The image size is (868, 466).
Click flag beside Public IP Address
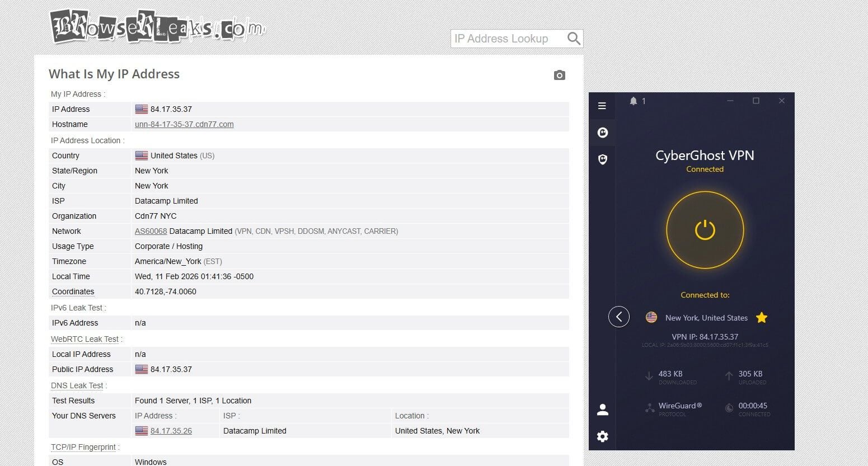[142, 369]
